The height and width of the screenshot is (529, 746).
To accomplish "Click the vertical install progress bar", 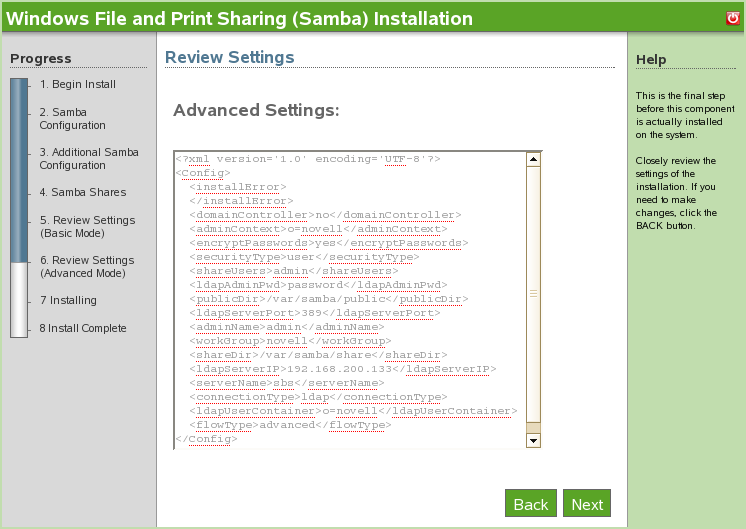I will pos(19,208).
